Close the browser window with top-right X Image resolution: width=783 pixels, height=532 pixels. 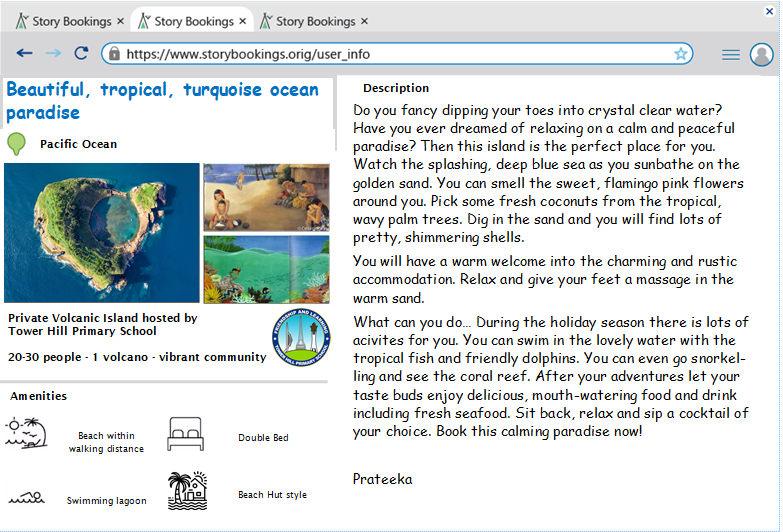pyautogui.click(x=770, y=11)
